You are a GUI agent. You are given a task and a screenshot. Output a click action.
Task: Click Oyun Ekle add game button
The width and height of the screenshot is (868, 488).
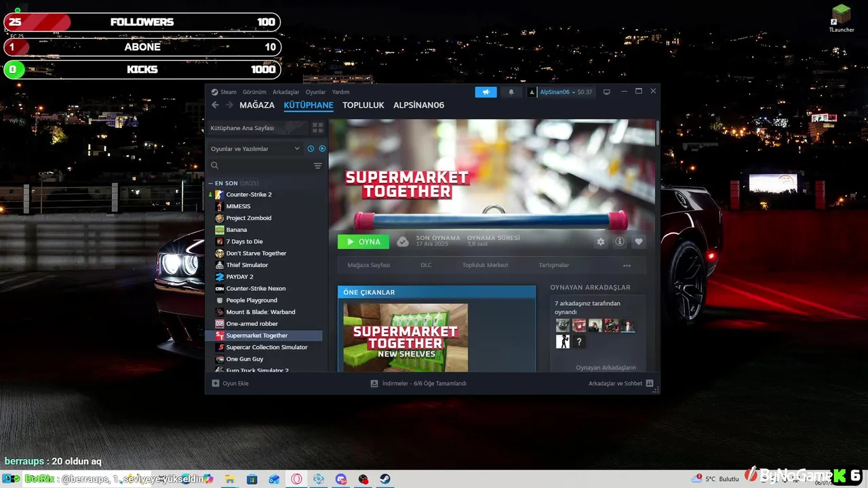pyautogui.click(x=231, y=384)
